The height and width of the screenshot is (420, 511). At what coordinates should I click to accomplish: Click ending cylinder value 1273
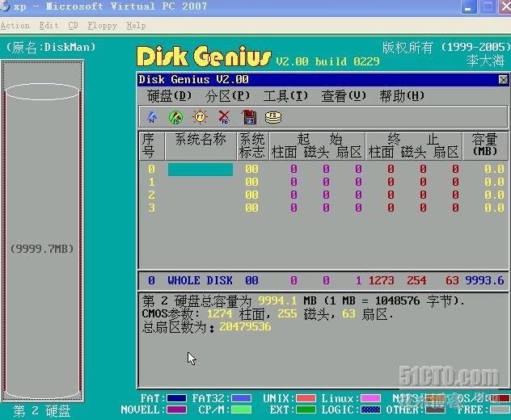pos(382,280)
